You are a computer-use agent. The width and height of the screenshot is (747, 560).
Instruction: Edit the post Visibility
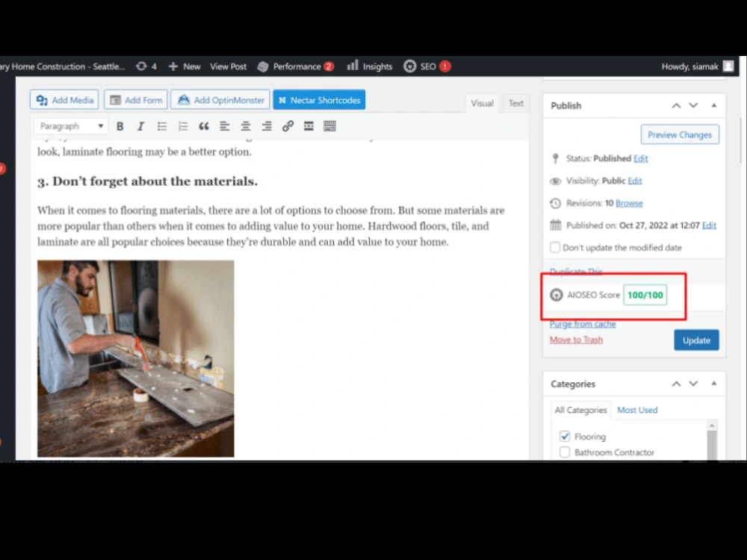tap(635, 181)
